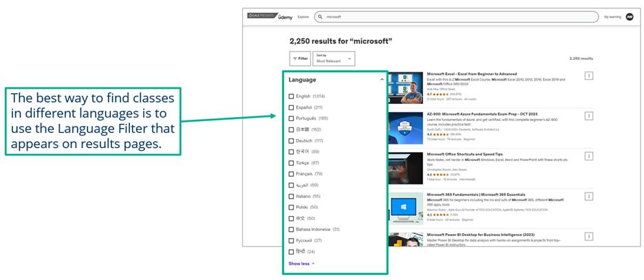Viewport: 644px width, 280px height.
Task: Open the Sort by Most Relevant dropdown
Action: pyautogui.click(x=334, y=58)
